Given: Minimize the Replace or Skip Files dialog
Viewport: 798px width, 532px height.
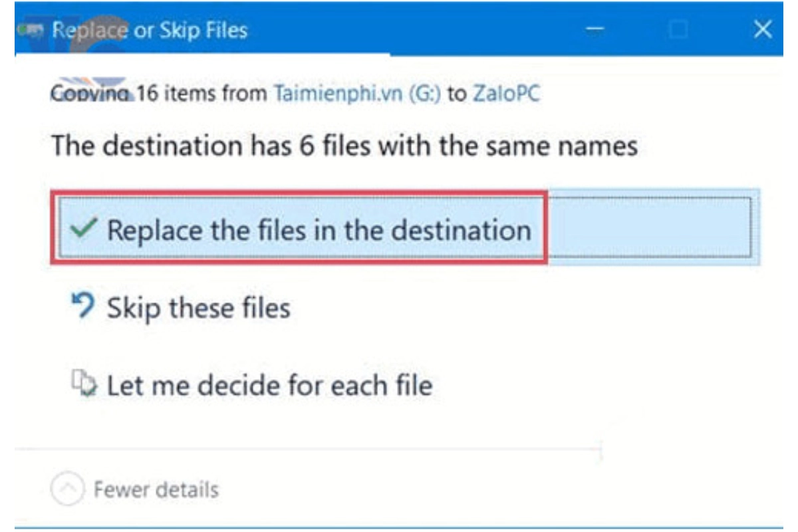Looking at the screenshot, I should pyautogui.click(x=597, y=30).
